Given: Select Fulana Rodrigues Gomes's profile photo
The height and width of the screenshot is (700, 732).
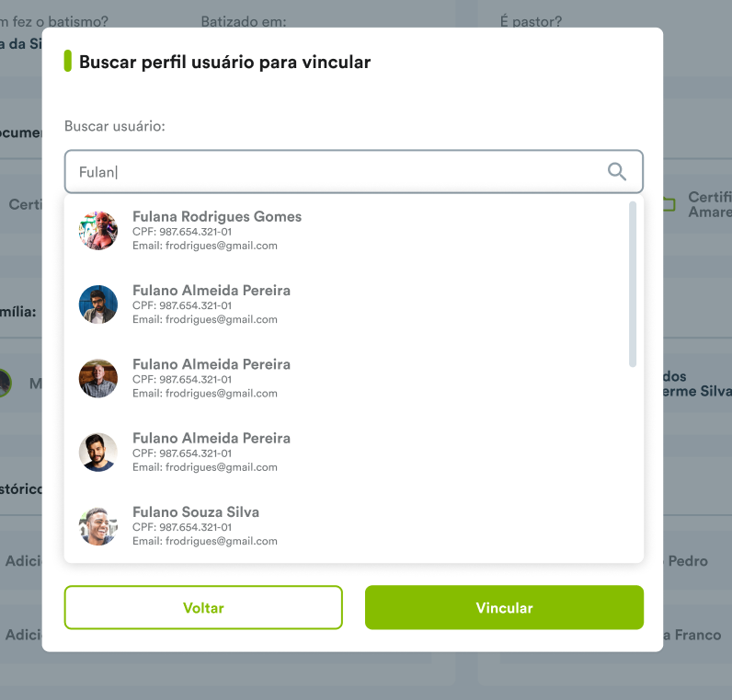Looking at the screenshot, I should pos(98,231).
